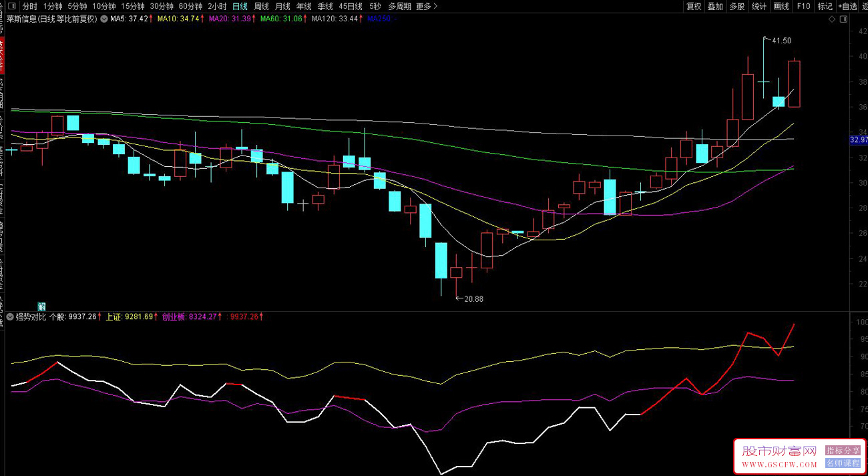Open the 画线 drawing tools
The width and height of the screenshot is (868, 476).
(781, 6)
